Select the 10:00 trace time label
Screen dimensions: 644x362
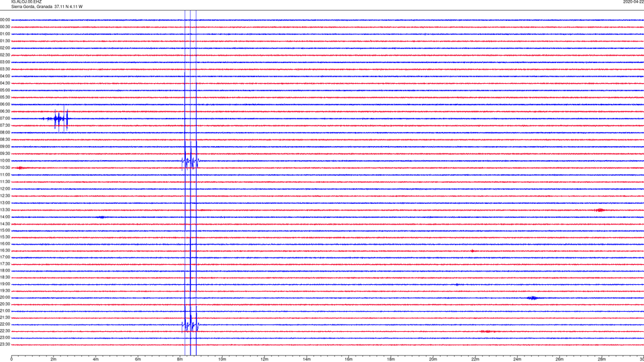5,161
